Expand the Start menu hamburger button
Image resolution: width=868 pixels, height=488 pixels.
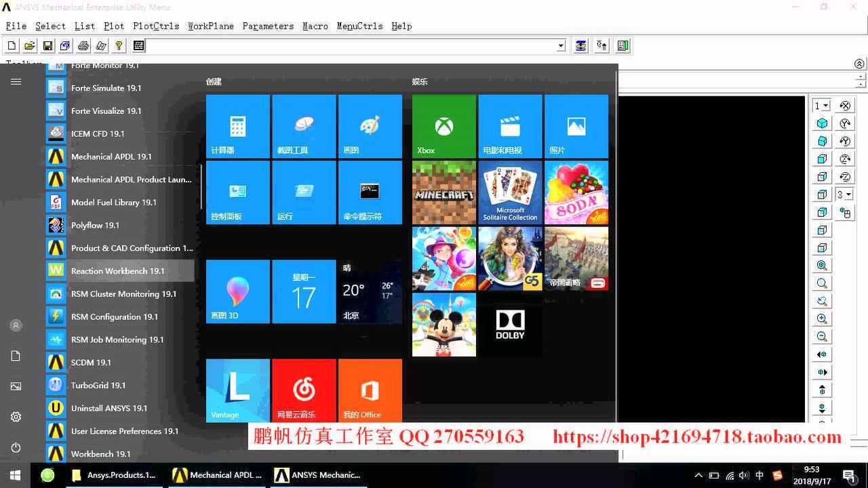tap(16, 81)
